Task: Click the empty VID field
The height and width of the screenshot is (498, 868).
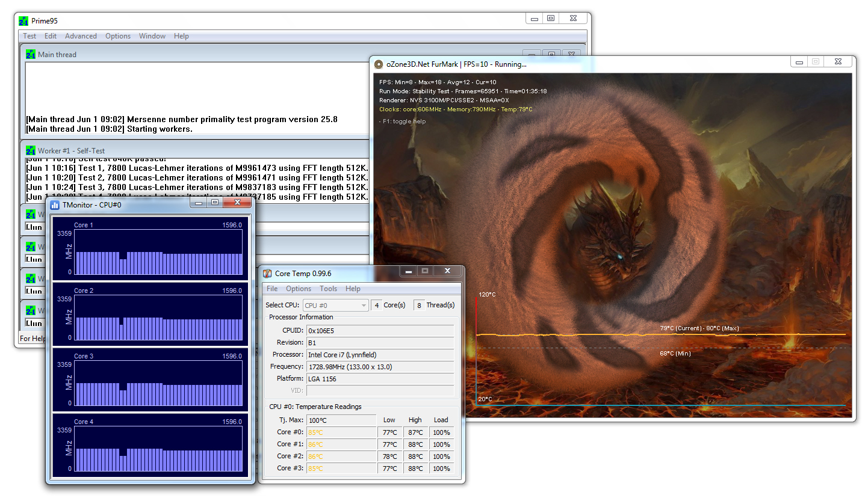Action: [380, 390]
